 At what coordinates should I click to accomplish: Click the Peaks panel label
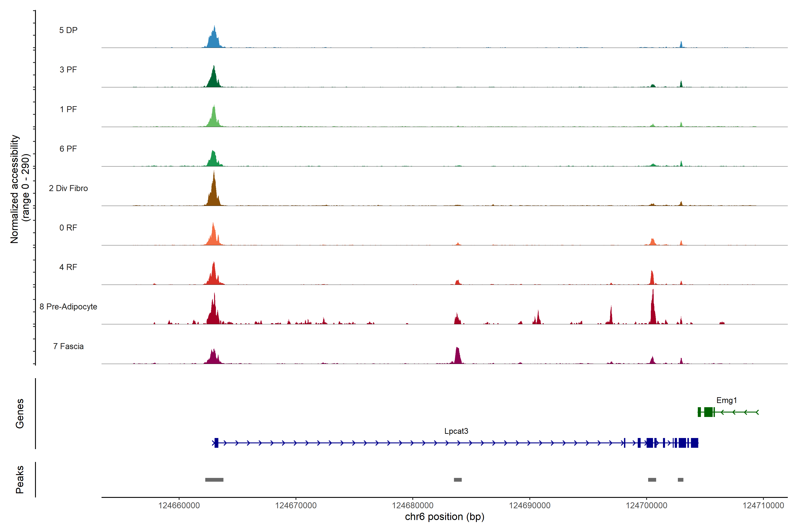20,479
